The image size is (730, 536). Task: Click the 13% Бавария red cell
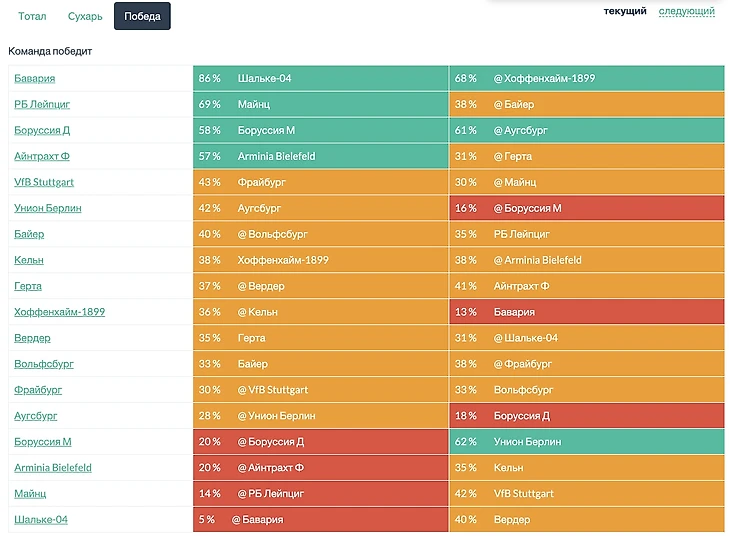(586, 312)
